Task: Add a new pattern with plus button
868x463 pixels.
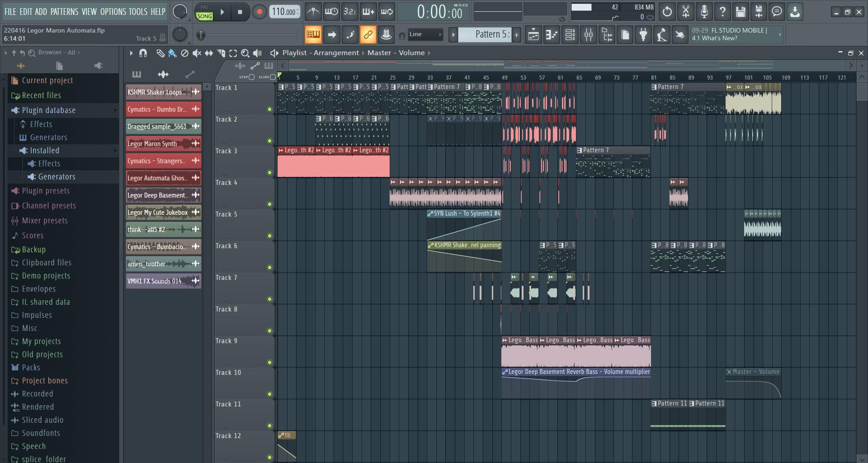Action: pos(516,34)
